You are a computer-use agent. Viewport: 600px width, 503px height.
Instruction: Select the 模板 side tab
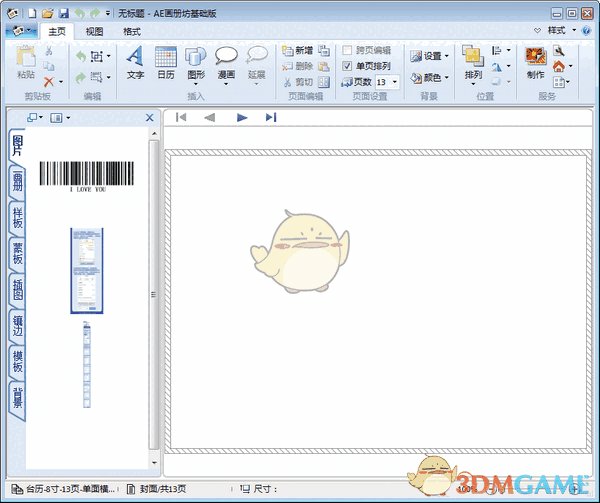coord(18,361)
